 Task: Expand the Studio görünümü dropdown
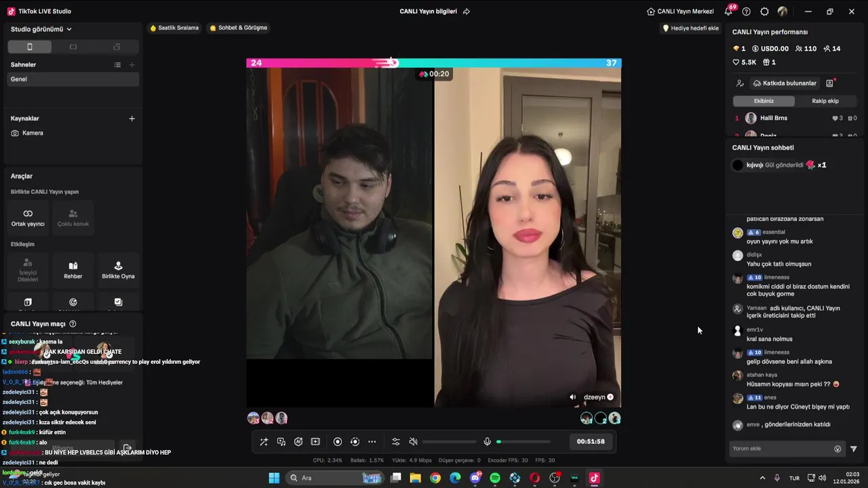click(41, 29)
